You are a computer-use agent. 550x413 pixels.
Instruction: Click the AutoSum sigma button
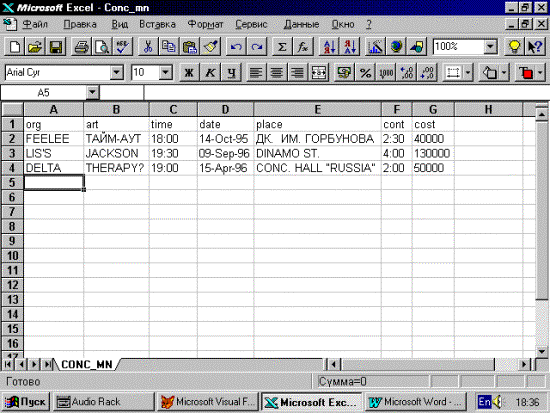tap(282, 47)
